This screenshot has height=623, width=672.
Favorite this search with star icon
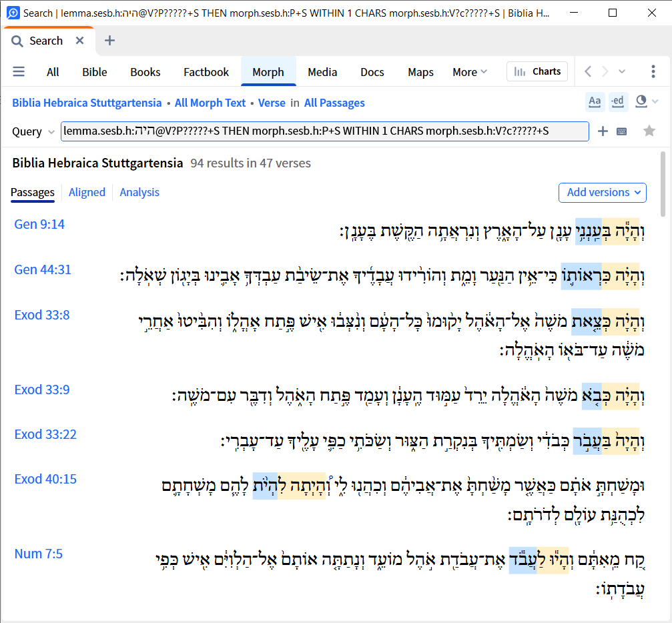click(x=649, y=131)
